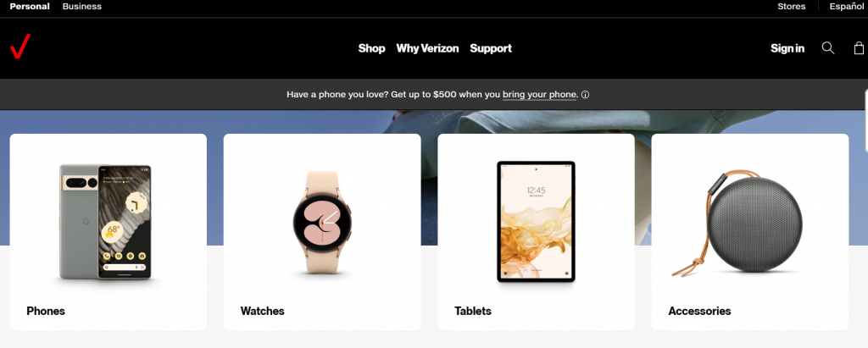Click the Watches category label

pyautogui.click(x=263, y=311)
